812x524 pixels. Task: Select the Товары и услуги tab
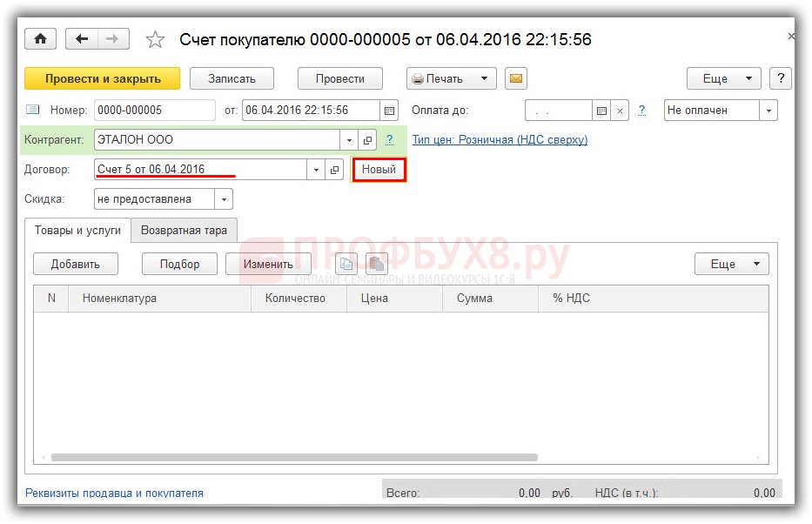[x=77, y=231]
